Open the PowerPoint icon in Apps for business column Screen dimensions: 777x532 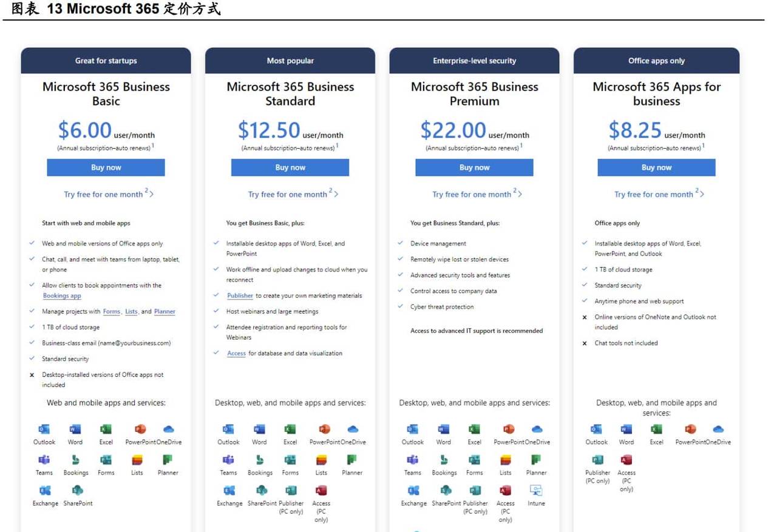[689, 429]
